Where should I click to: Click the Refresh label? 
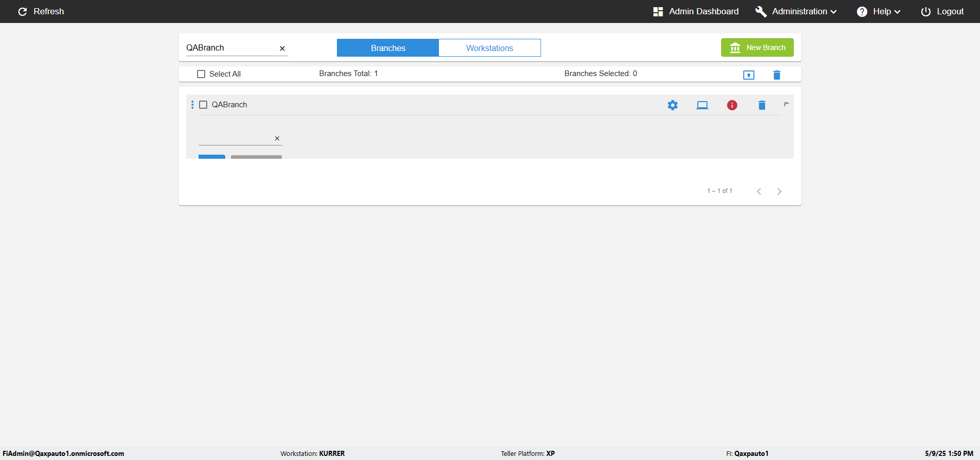pyautogui.click(x=49, y=11)
